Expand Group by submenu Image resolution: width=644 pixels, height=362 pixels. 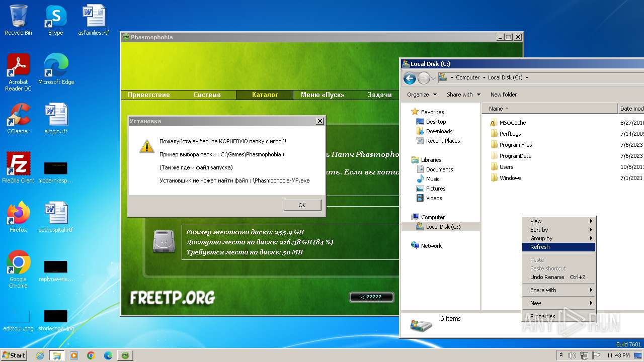coord(558,238)
